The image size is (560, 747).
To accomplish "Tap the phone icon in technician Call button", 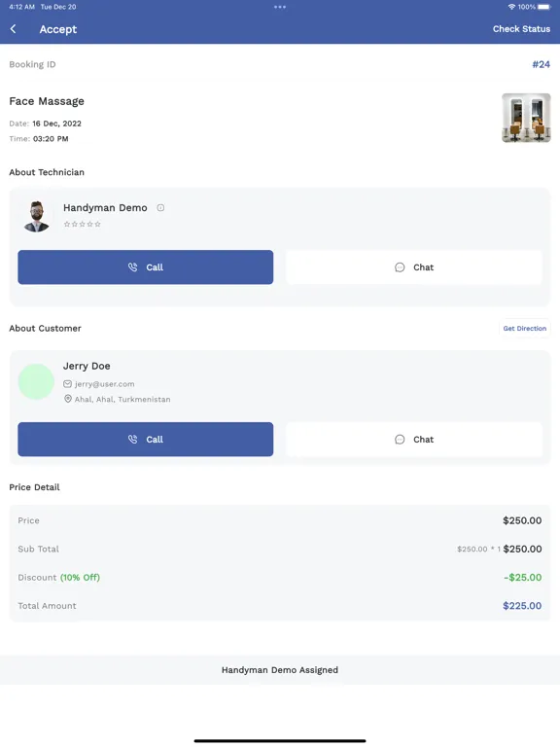I will click(x=133, y=267).
